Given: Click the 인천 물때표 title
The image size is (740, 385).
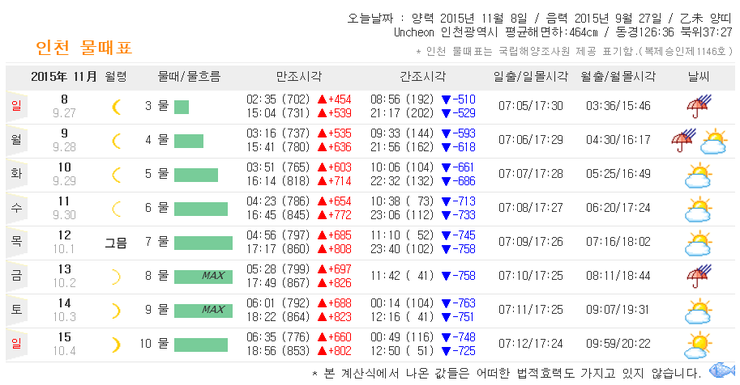Looking at the screenshot, I should 84,48.
